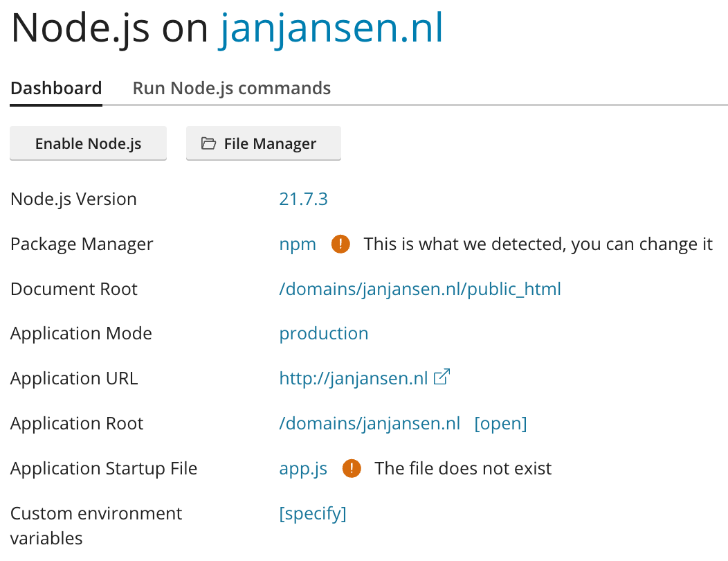728x561 pixels.
Task: Click the startup file warning icon
Action: 352,469
